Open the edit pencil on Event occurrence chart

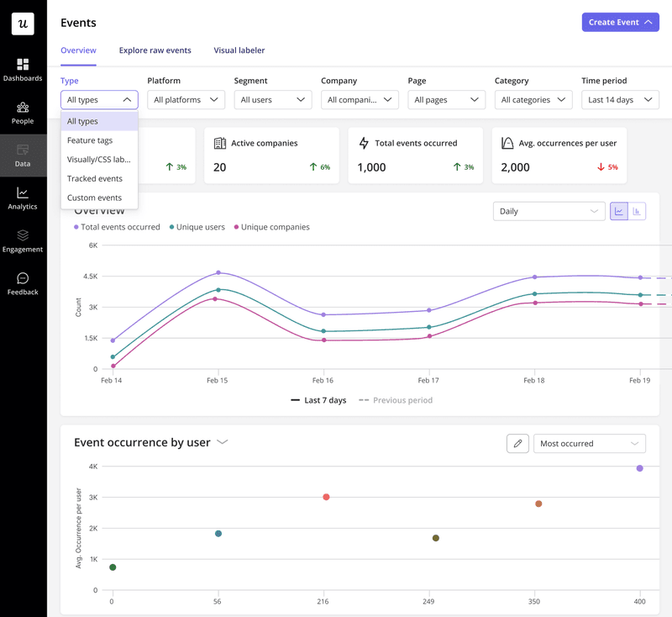coord(517,443)
